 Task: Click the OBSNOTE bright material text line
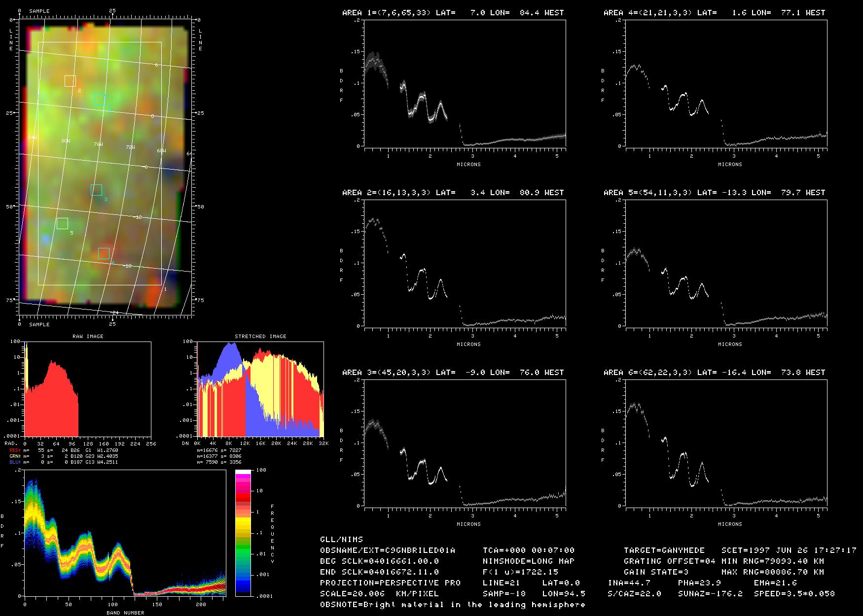tap(452, 604)
